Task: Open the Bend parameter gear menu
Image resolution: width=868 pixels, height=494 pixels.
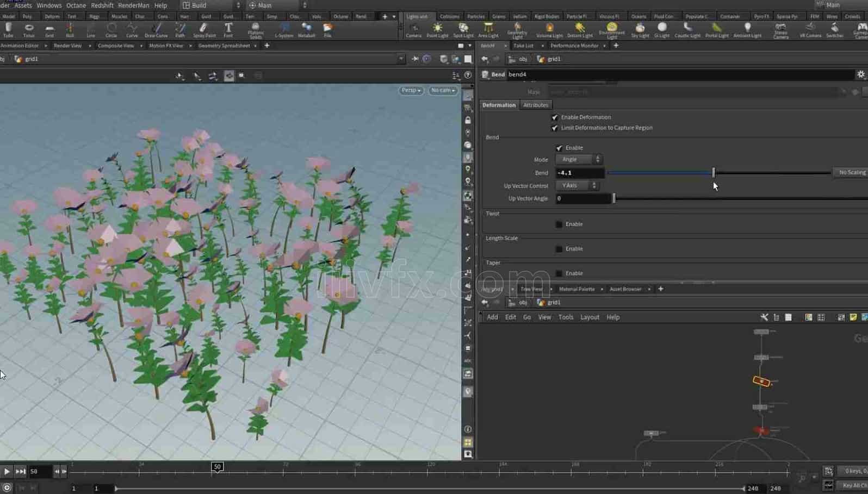Action: (x=861, y=74)
